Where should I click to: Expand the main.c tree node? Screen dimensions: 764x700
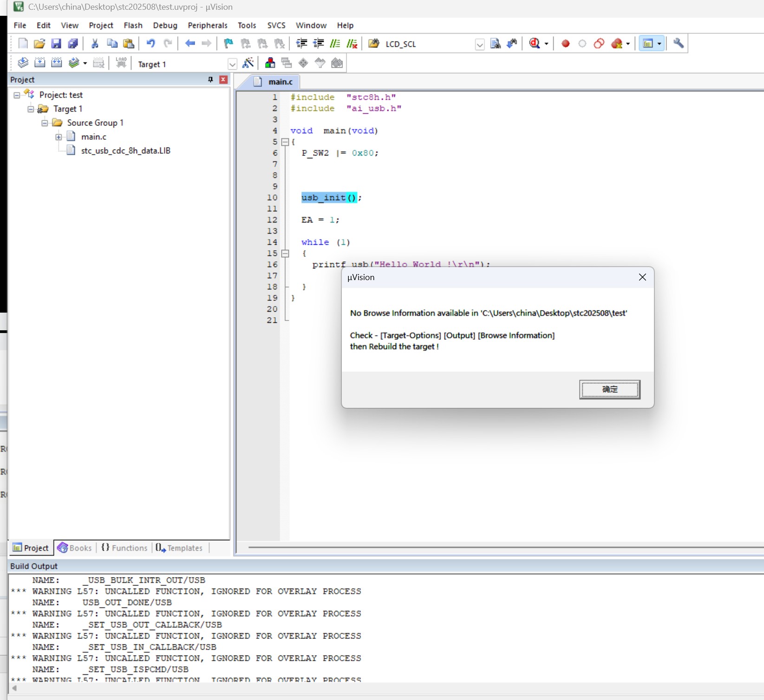tap(59, 137)
